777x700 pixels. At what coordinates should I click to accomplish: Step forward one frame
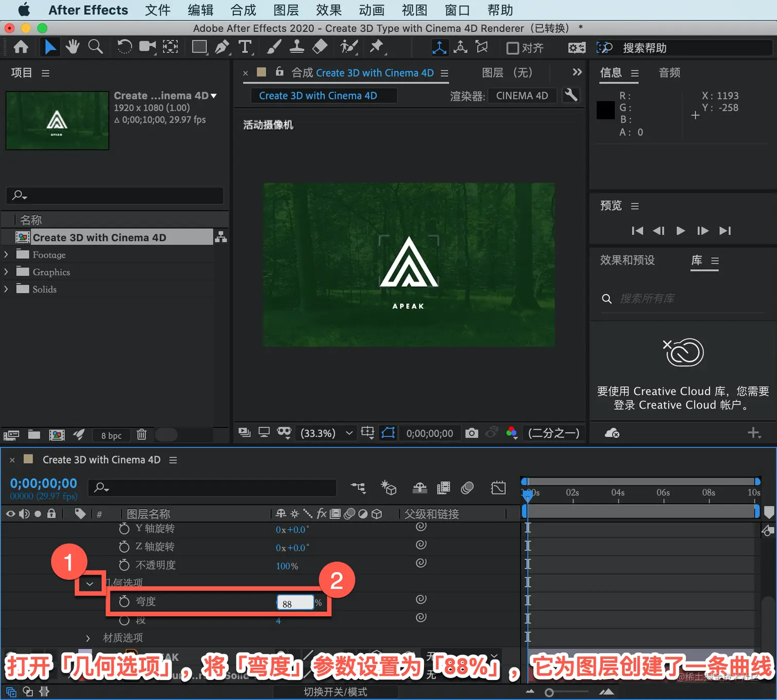pos(702,231)
